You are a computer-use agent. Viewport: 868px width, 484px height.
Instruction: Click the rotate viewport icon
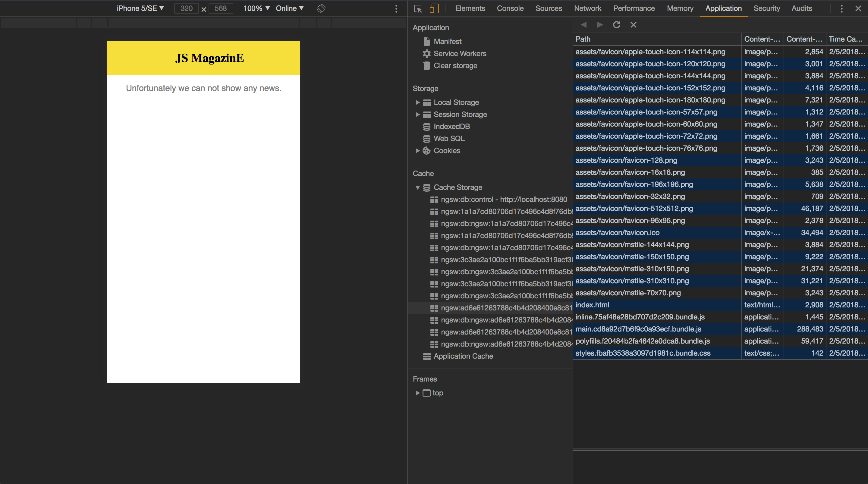pyautogui.click(x=321, y=8)
